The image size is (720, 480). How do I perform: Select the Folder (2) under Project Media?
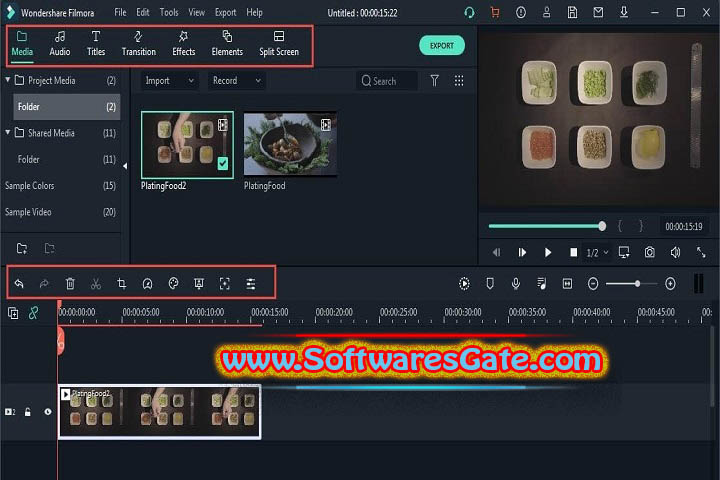click(67, 107)
